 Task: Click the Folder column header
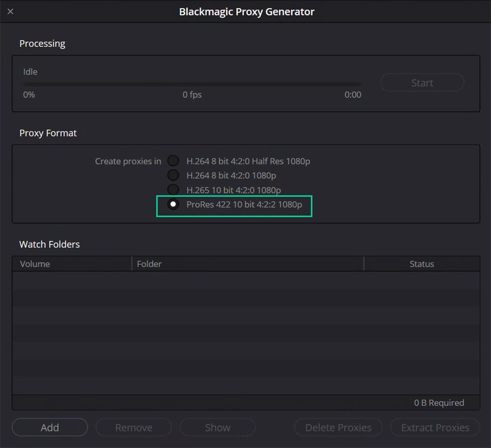tap(149, 264)
